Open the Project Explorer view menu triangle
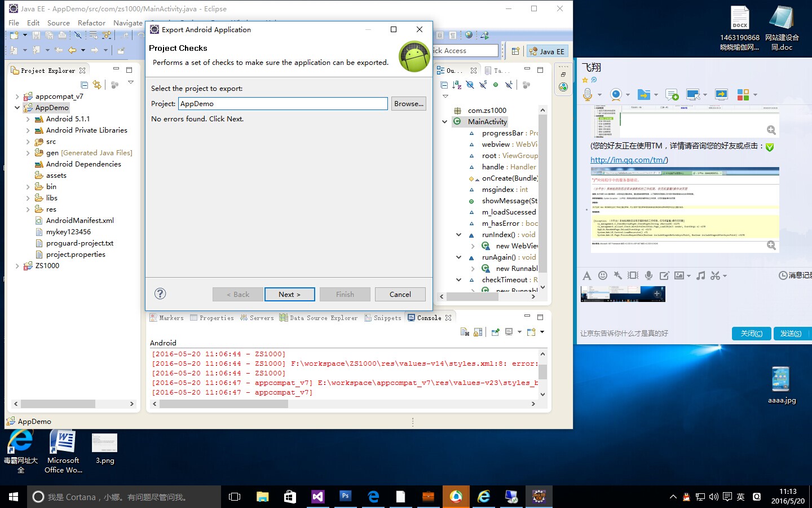This screenshot has height=508, width=812. click(131, 82)
